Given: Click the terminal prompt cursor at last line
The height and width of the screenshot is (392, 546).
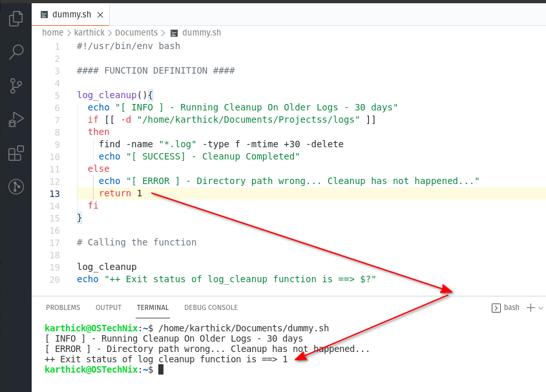Looking at the screenshot, I should (161, 369).
